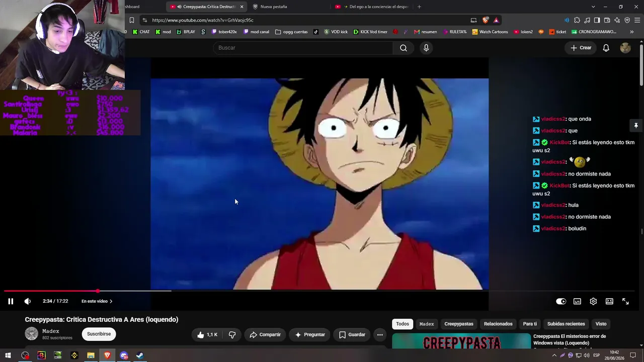Mute the video volume icon

(x=28, y=301)
